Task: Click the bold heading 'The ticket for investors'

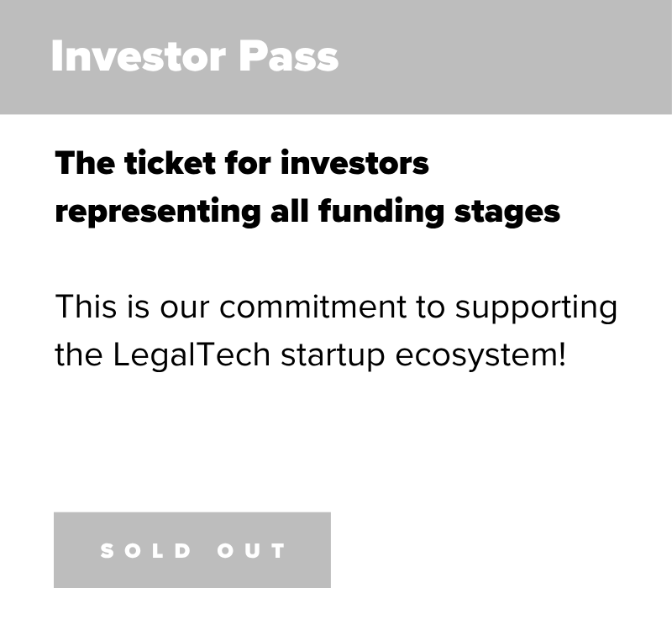Action: (x=242, y=163)
